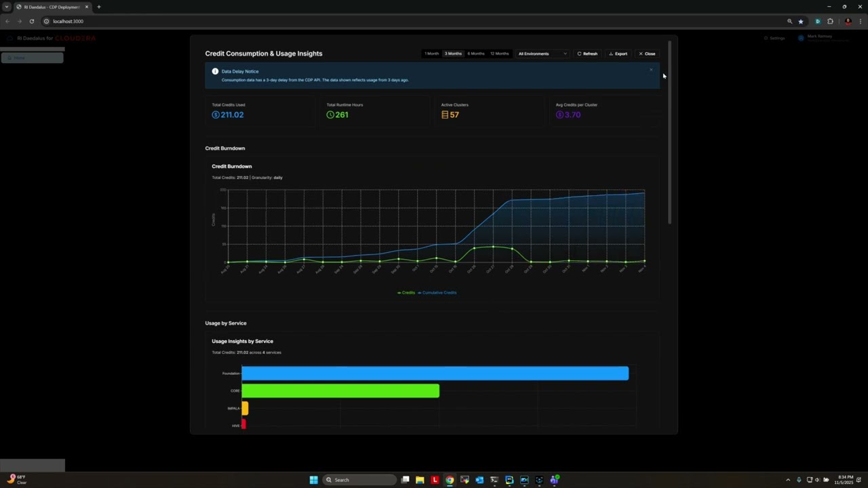Image resolution: width=868 pixels, height=488 pixels.
Task: Select the RI Daedalus - CDP Deployment tab
Action: 52,7
